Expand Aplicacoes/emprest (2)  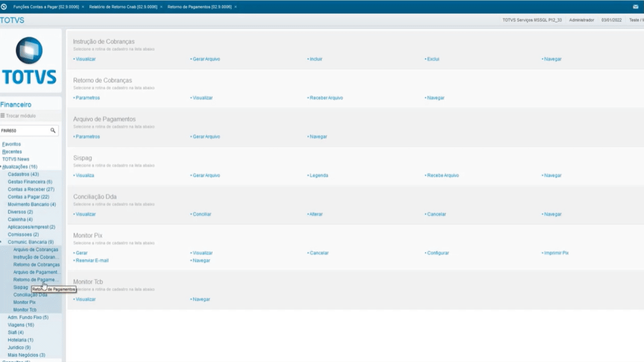pyautogui.click(x=31, y=227)
